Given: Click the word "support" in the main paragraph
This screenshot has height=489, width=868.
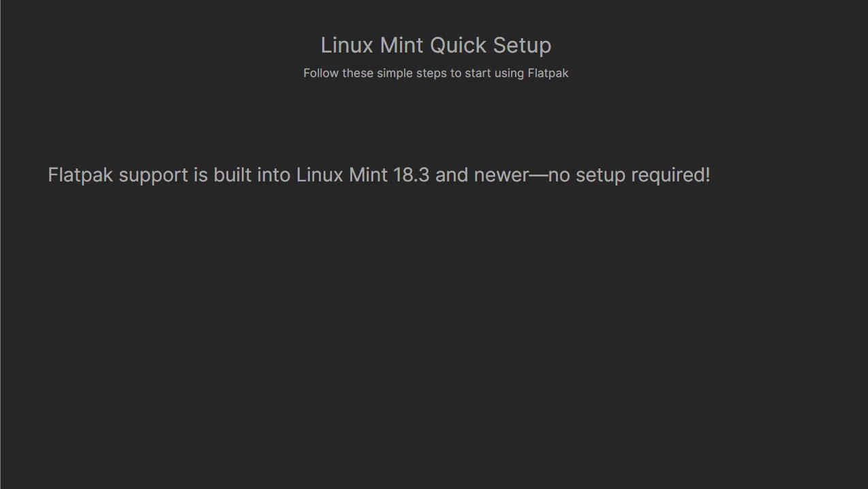Looking at the screenshot, I should coord(153,175).
